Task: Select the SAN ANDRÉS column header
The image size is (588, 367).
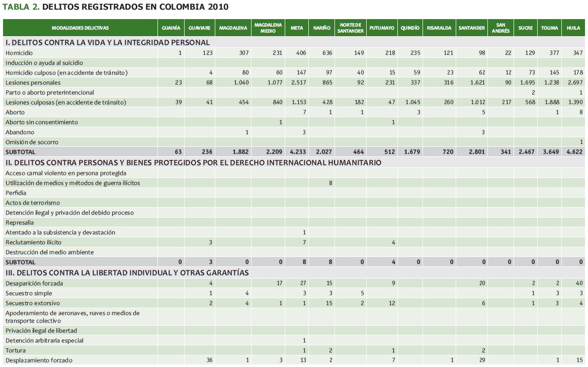Action: 500,28
